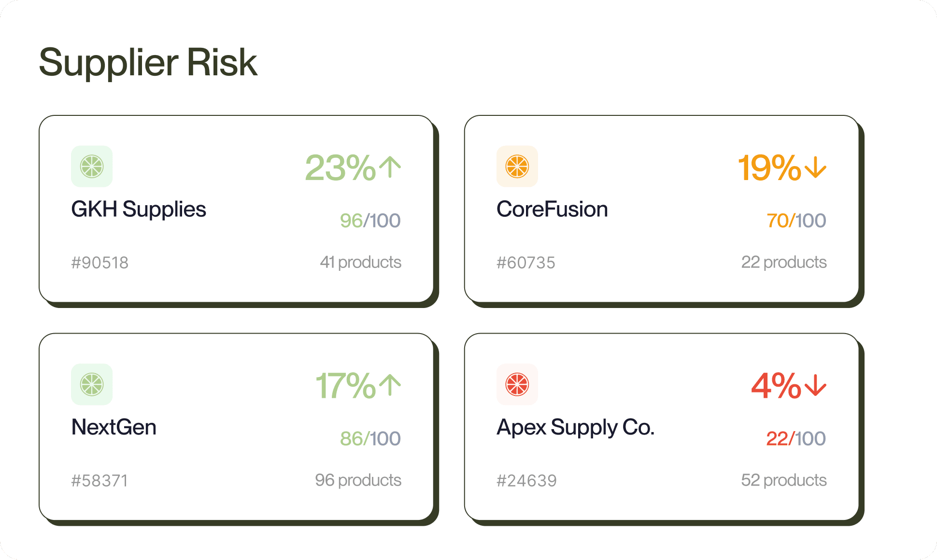937x560 pixels.
Task: Click the red down arrow next to 4%
Action: (814, 386)
